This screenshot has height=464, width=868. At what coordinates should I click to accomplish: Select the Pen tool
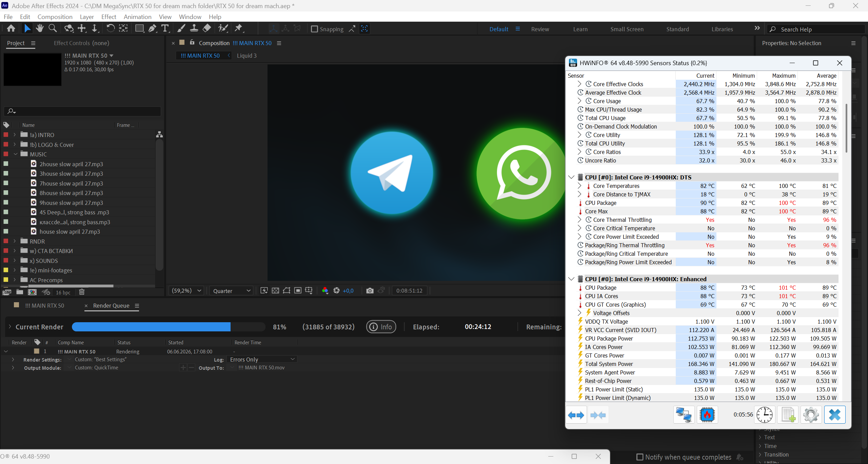pos(152,28)
